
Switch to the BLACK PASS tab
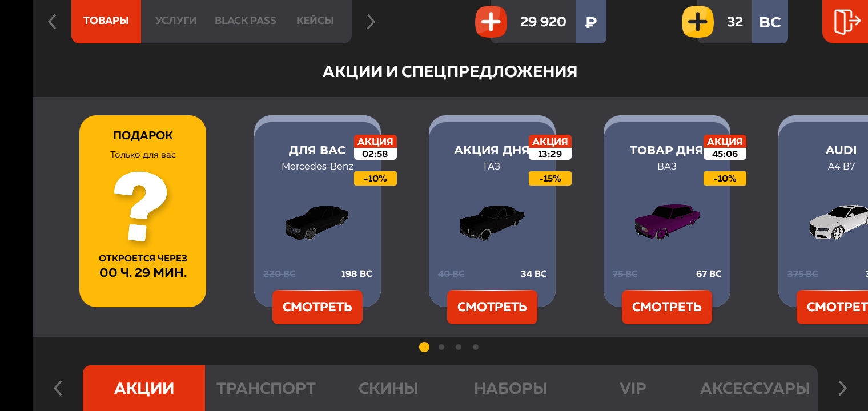(x=246, y=21)
